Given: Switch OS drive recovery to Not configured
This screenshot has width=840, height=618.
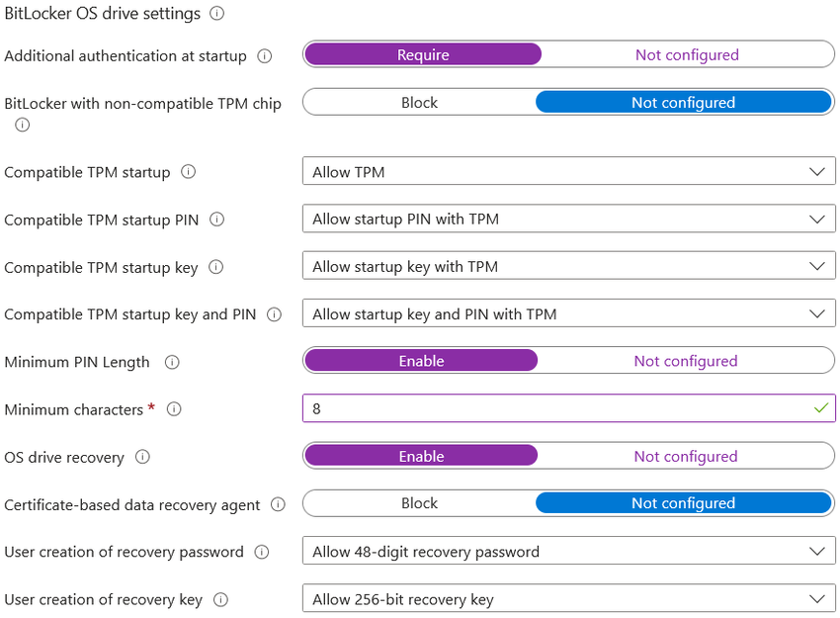Looking at the screenshot, I should (x=686, y=455).
